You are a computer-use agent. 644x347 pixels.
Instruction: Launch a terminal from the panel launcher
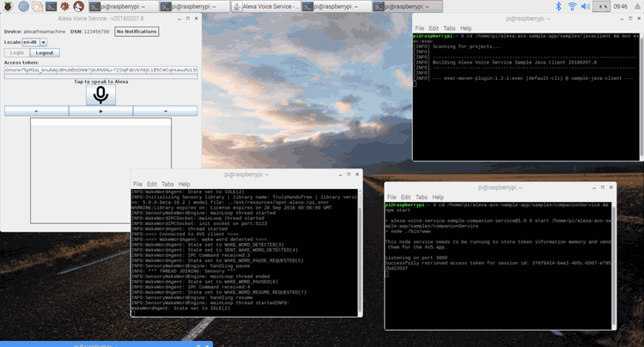pyautogui.click(x=51, y=6)
